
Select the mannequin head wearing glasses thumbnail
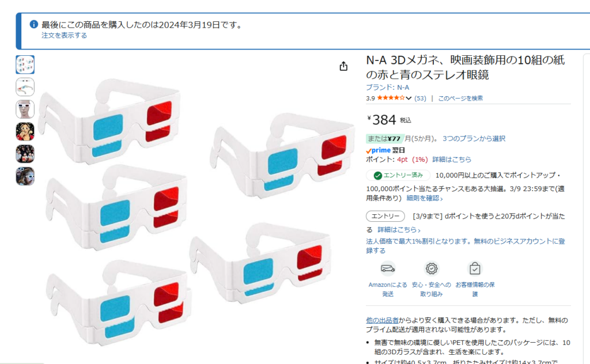[25, 109]
